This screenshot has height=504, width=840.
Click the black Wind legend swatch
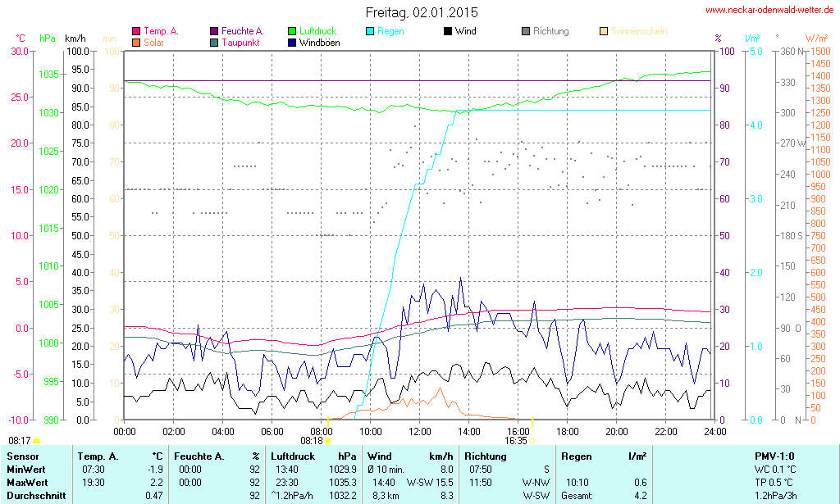click(x=448, y=31)
